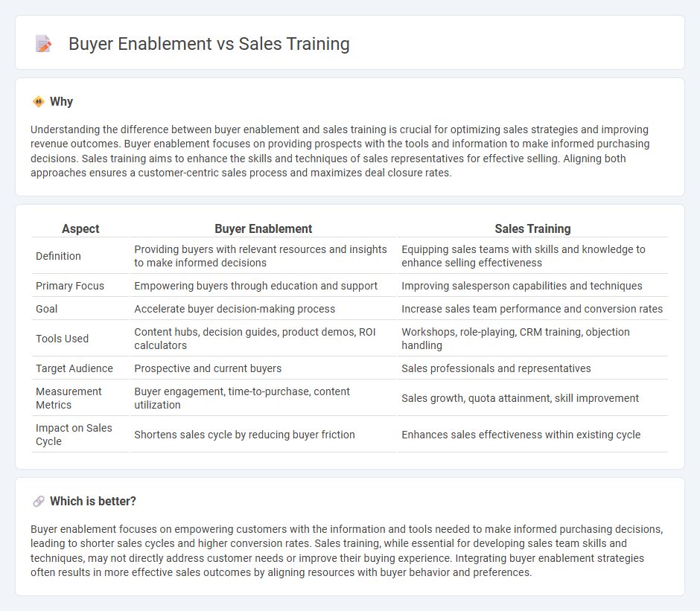Image resolution: width=700 pixels, height=611 pixels.
Task: Click cell 'Workshops, role-playing, CRM training, objection handling'
Action: (532, 339)
